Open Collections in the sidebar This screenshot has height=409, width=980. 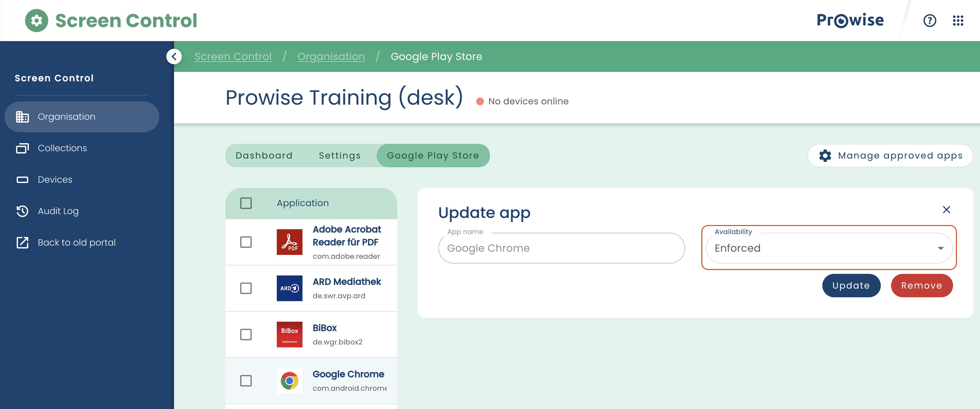coord(62,148)
